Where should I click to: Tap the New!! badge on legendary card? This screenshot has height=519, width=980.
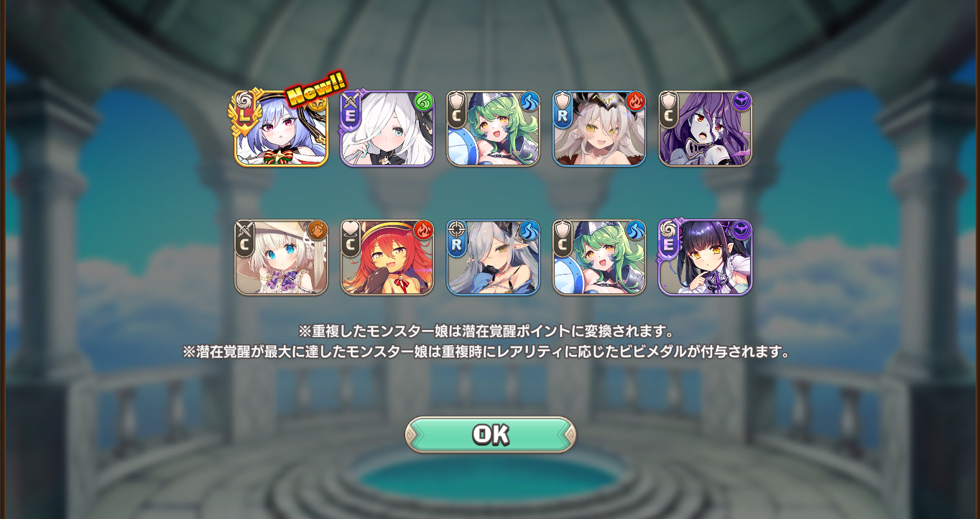[x=316, y=89]
